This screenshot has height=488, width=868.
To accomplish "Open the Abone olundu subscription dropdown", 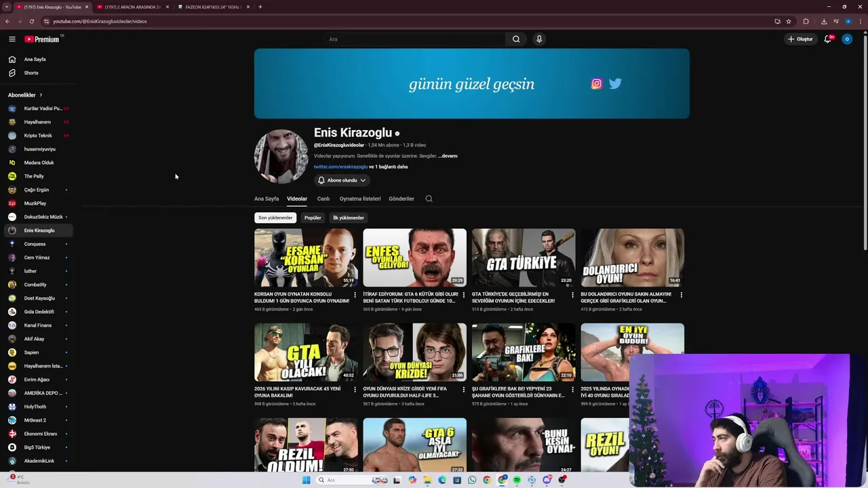I will pos(342,180).
